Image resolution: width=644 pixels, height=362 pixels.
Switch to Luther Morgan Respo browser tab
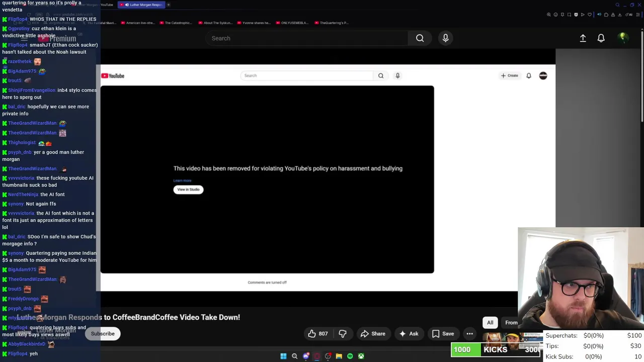click(141, 5)
